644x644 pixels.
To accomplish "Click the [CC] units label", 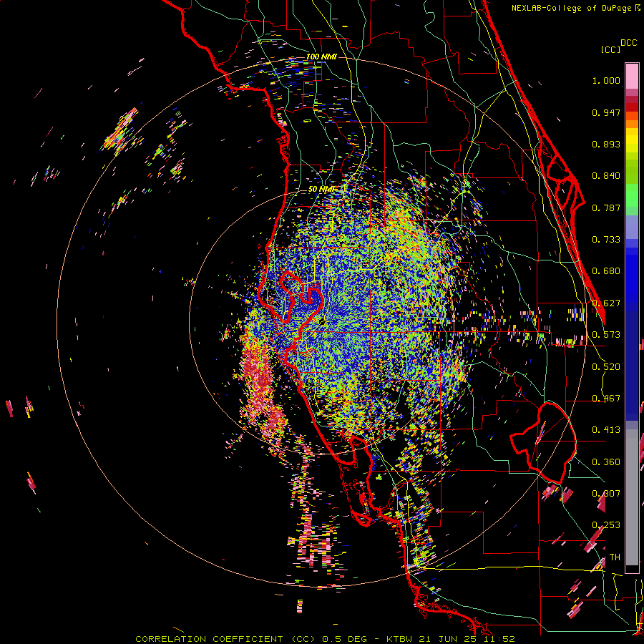I will (x=611, y=49).
